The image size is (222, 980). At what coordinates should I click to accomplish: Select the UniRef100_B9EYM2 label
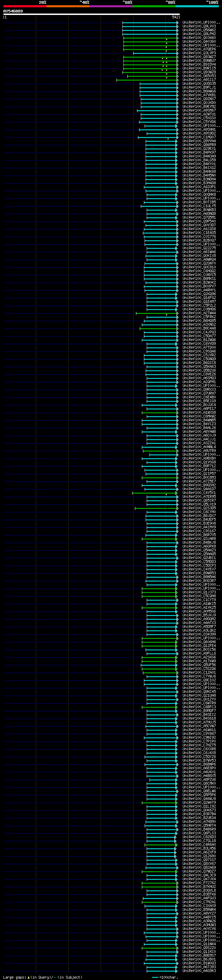pos(199,106)
